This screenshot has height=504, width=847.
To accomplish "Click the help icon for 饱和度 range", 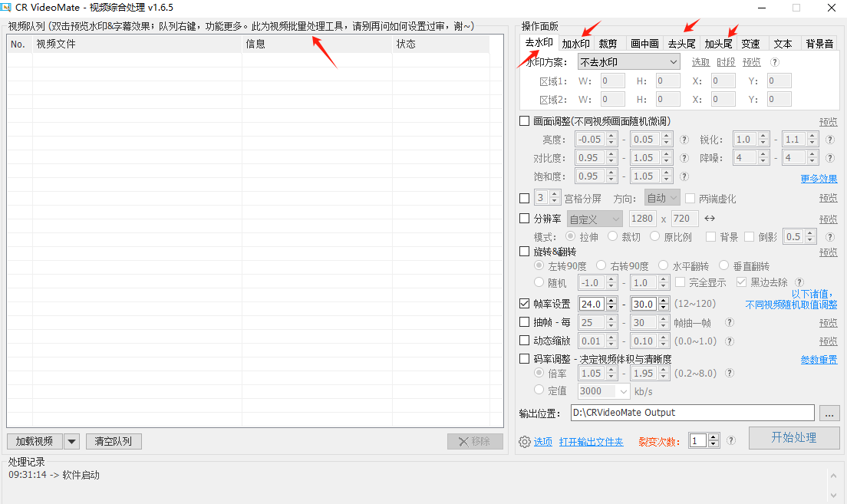I will pos(684,176).
